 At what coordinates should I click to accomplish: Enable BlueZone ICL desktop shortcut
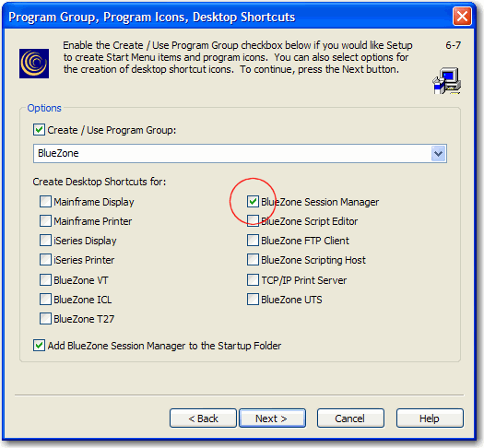pos(45,300)
